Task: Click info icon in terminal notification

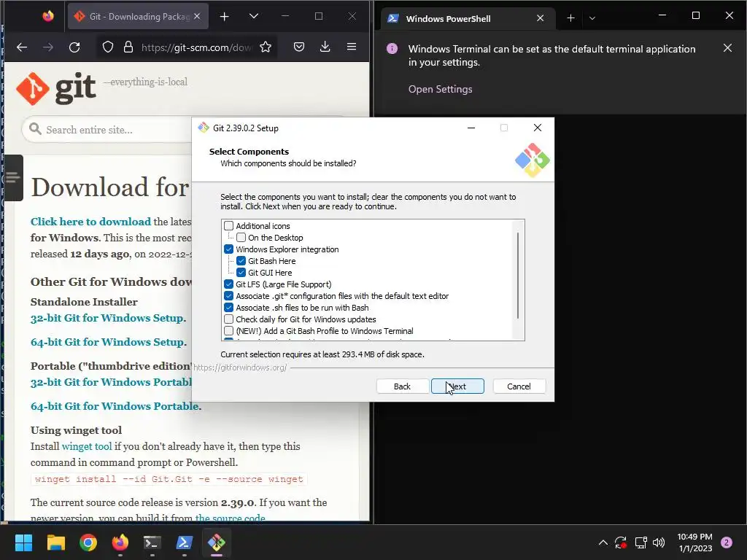Action: [x=392, y=49]
